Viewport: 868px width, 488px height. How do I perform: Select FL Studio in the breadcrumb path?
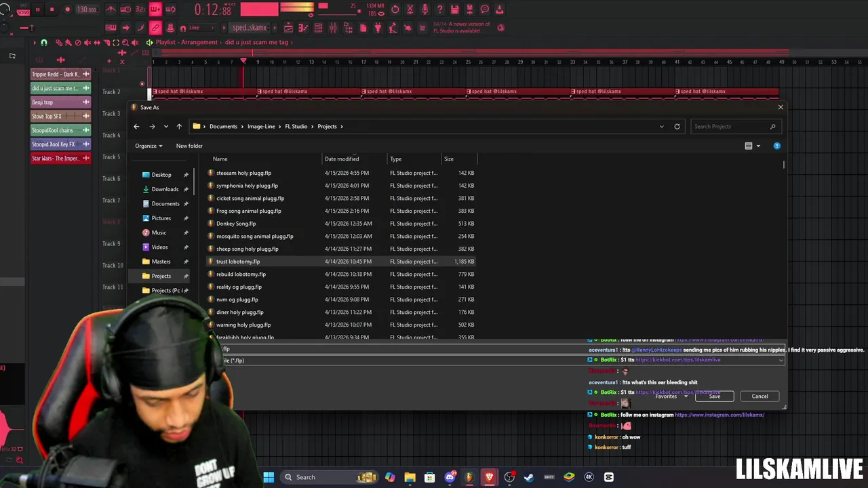[296, 126]
